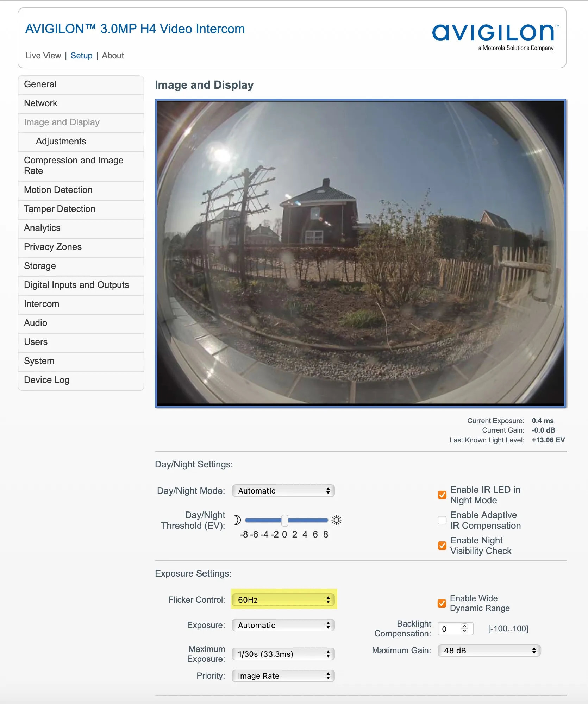Select Adjustments in the sidebar
The height and width of the screenshot is (704, 588).
(x=81, y=142)
